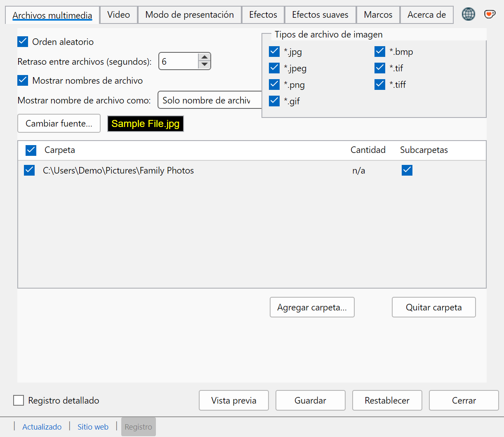This screenshot has height=437, width=504.
Task: Switch to the Video tab
Action: click(119, 15)
